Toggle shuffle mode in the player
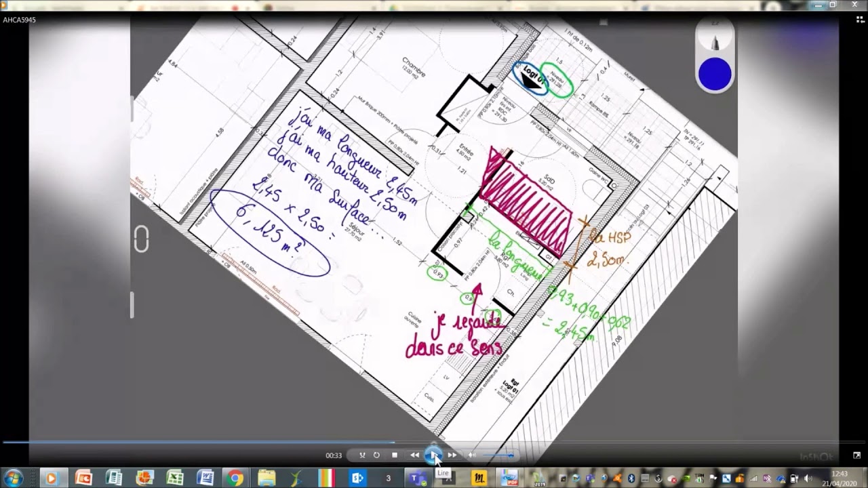The width and height of the screenshot is (868, 488). coord(362,455)
